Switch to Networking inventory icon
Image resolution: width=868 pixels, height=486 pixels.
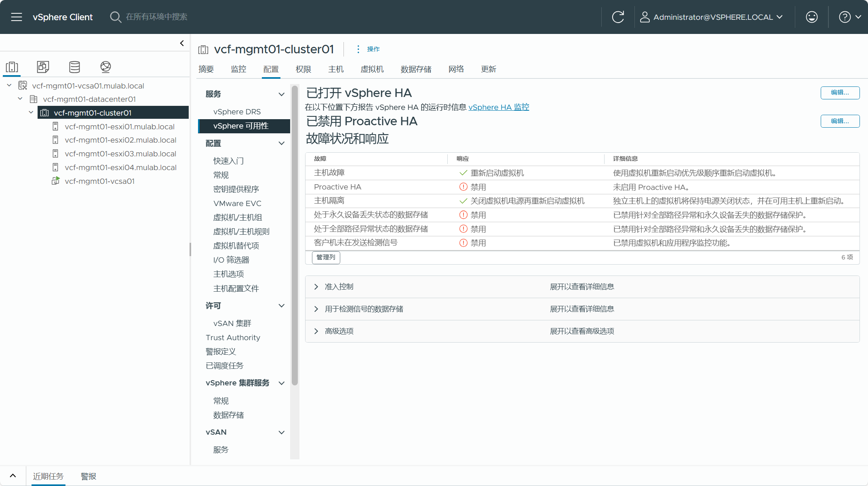[105, 67]
